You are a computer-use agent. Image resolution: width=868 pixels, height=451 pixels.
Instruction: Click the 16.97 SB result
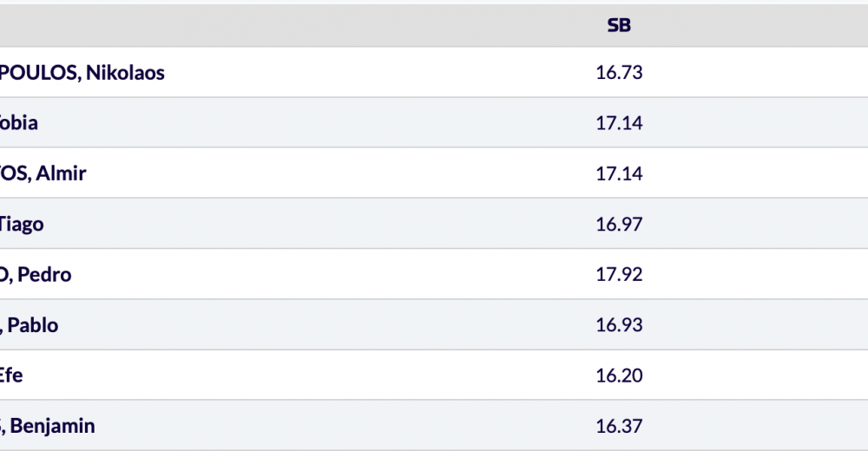pos(619,224)
